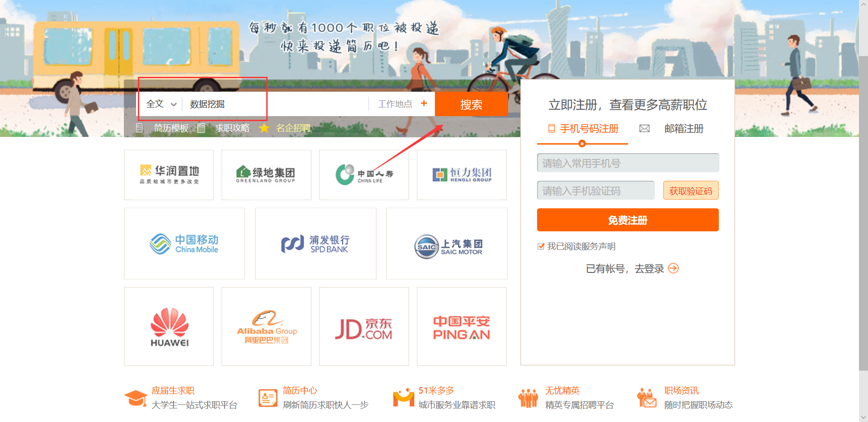Switch to the 邮箱注册 tab
The image size is (868, 422).
tap(684, 129)
